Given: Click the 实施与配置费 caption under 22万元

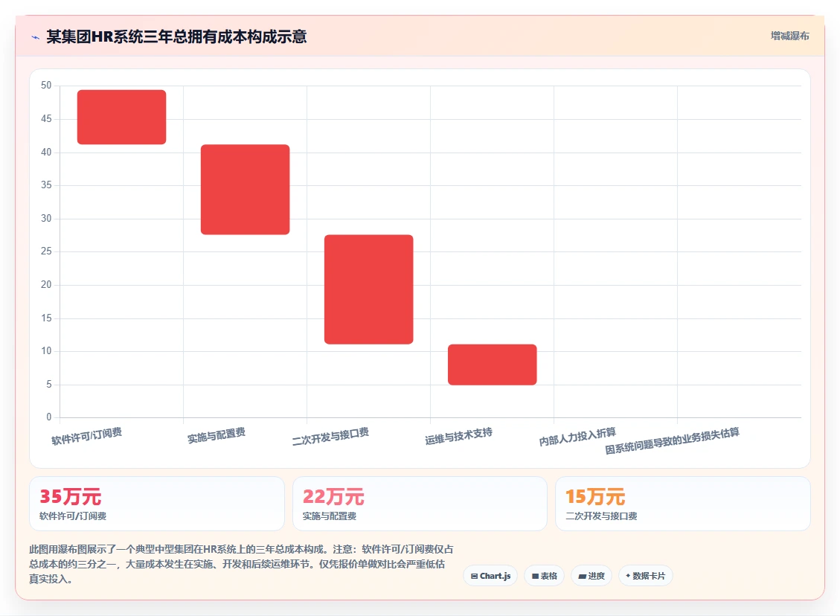Looking at the screenshot, I should [x=330, y=516].
